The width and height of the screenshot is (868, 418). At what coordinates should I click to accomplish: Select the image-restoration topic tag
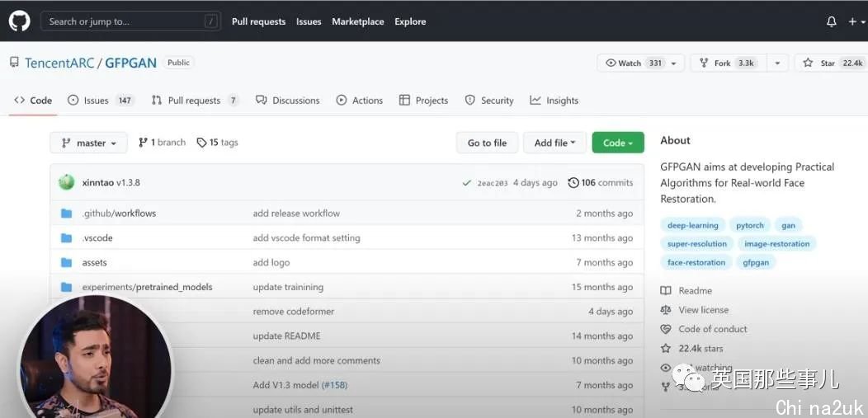pos(776,244)
